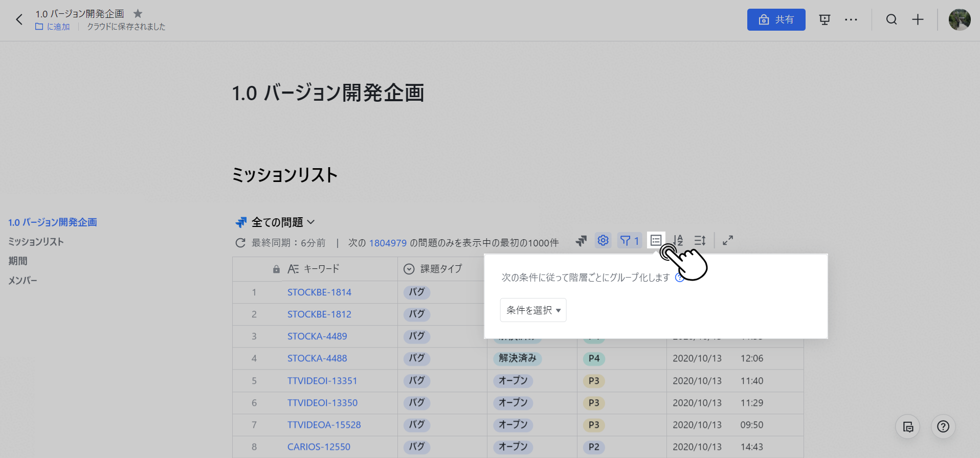Click the group-by list icon
The image size is (980, 458).
coord(656,240)
